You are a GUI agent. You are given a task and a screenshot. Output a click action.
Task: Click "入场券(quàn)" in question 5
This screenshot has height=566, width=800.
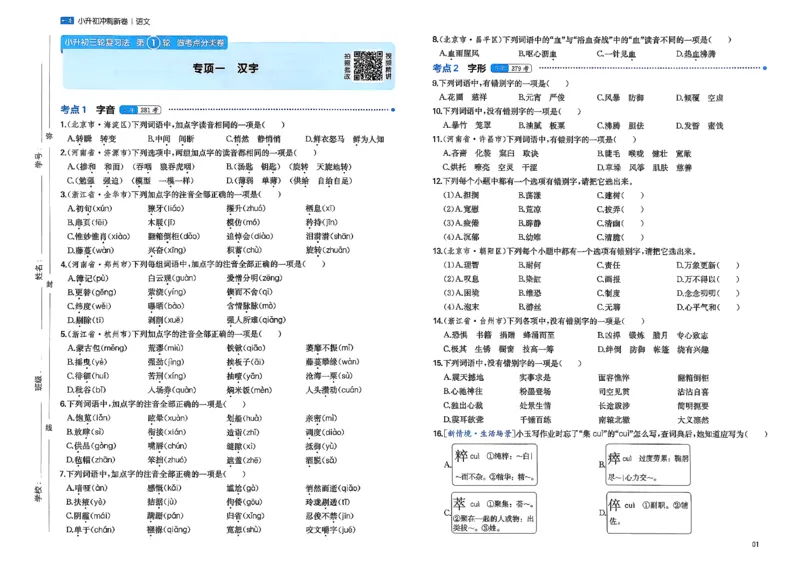(172, 390)
